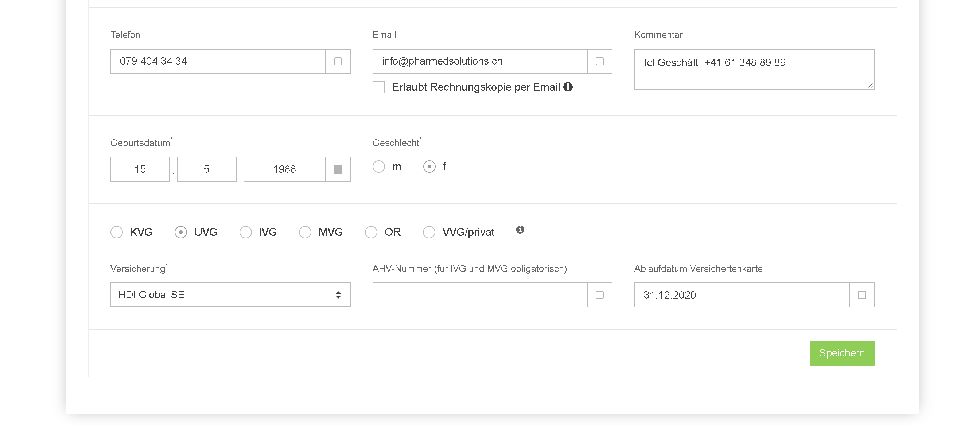This screenshot has width=980, height=425.
Task: Click the info icon after VVG/privat
Action: tap(520, 229)
